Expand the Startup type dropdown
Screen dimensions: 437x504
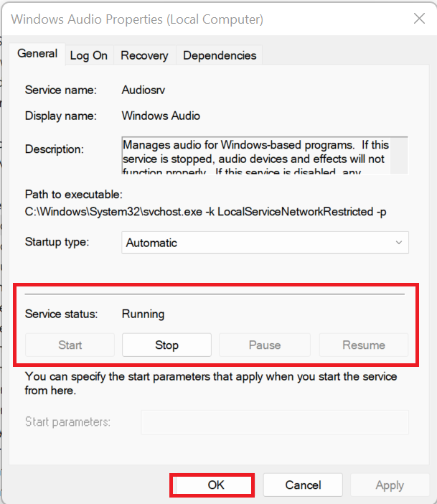pyautogui.click(x=265, y=243)
